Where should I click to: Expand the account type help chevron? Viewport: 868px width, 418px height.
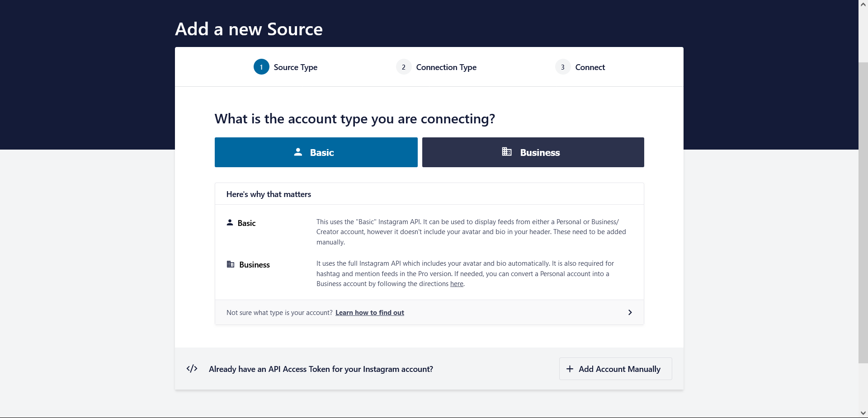pyautogui.click(x=630, y=312)
